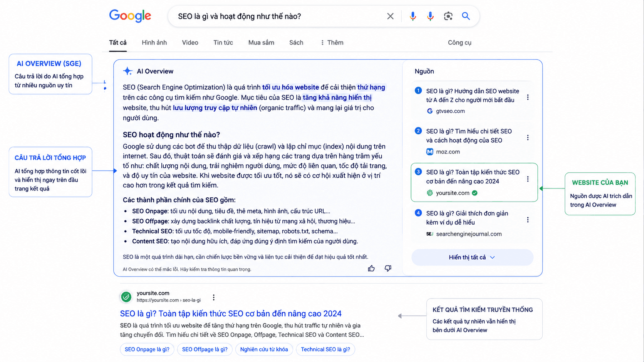Select the Tất cả tab
644x362 pixels.
(x=118, y=43)
